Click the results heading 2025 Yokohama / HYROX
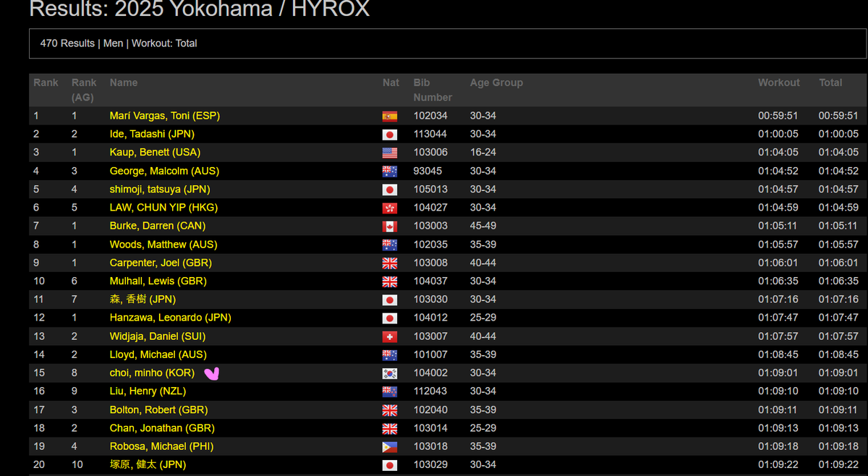 pos(199,9)
